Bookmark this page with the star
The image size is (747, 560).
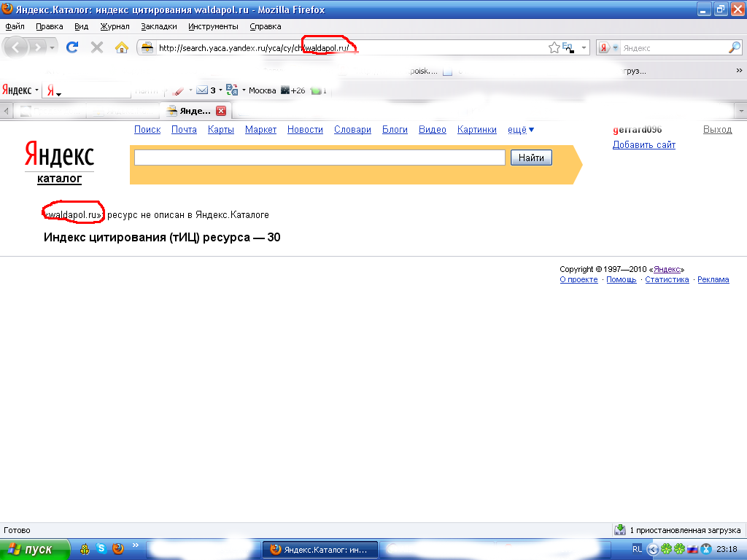[554, 47]
